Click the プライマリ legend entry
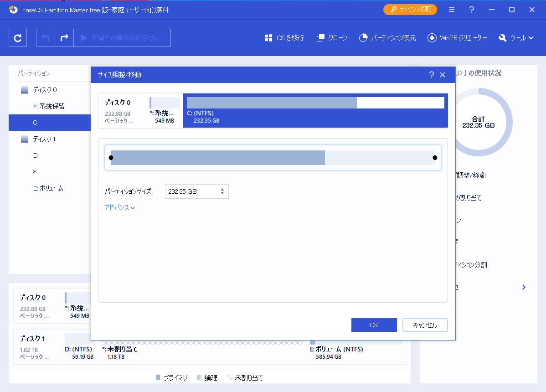This screenshot has width=546, height=392. click(172, 378)
